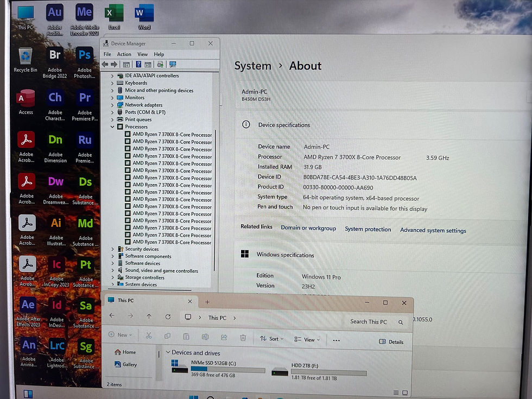This screenshot has width=532, height=399.
Task: Click the System breadcrumb in Settings
Action: click(253, 66)
